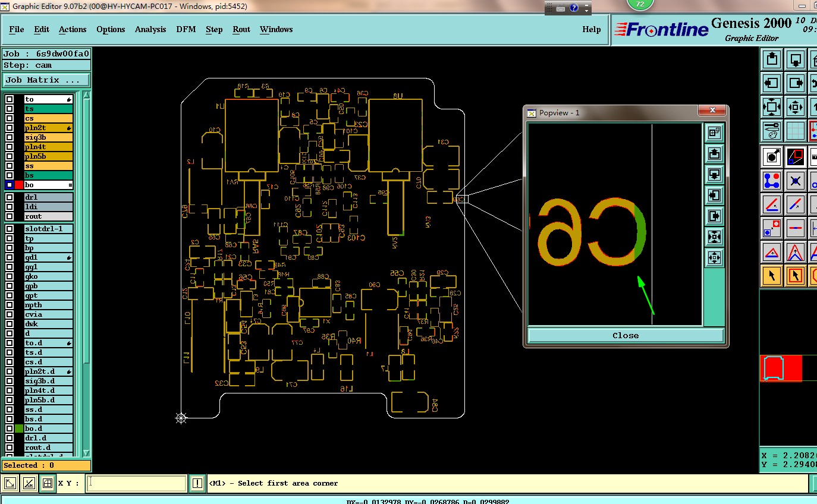
Task: Select the arrow pointer selection tool
Action: coord(772,276)
